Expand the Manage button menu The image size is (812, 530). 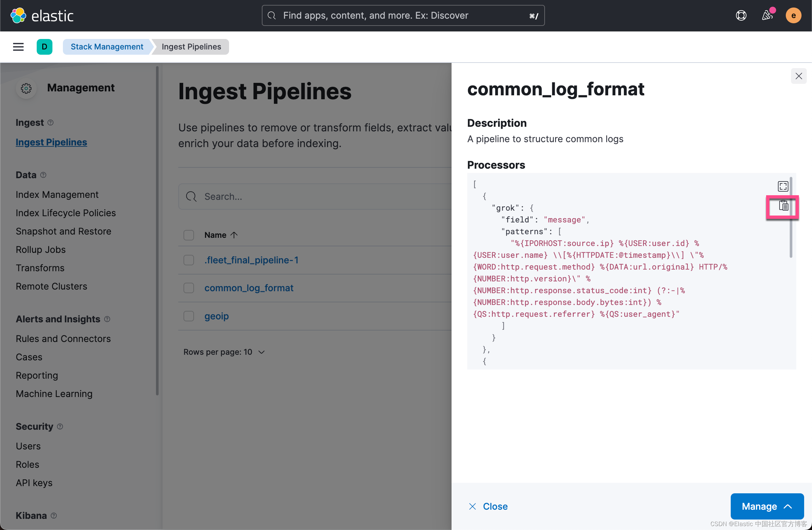(767, 506)
